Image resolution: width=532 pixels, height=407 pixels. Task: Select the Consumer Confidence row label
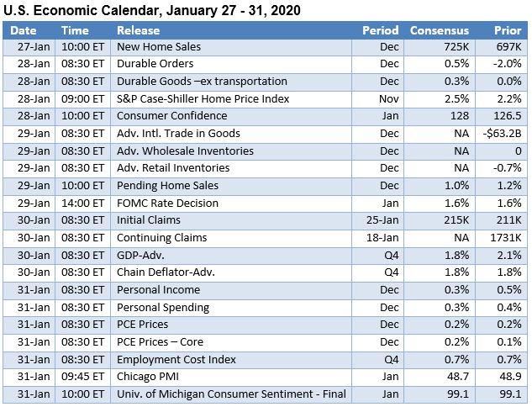[x=167, y=116]
